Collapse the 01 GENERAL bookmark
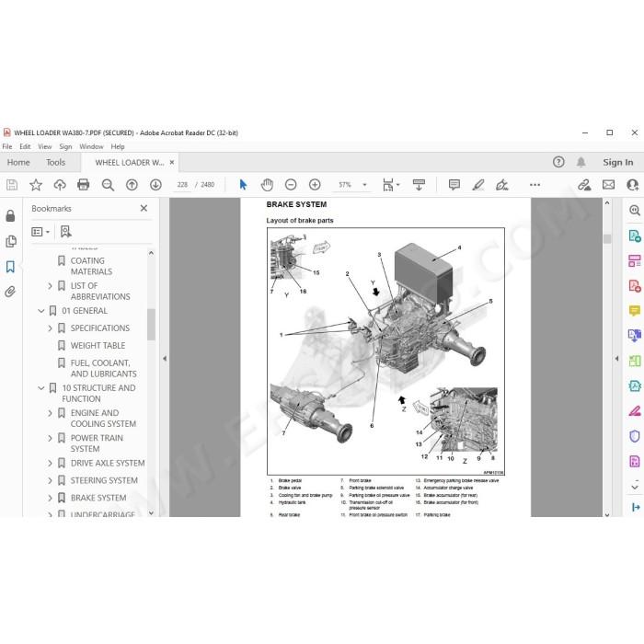 click(x=41, y=311)
